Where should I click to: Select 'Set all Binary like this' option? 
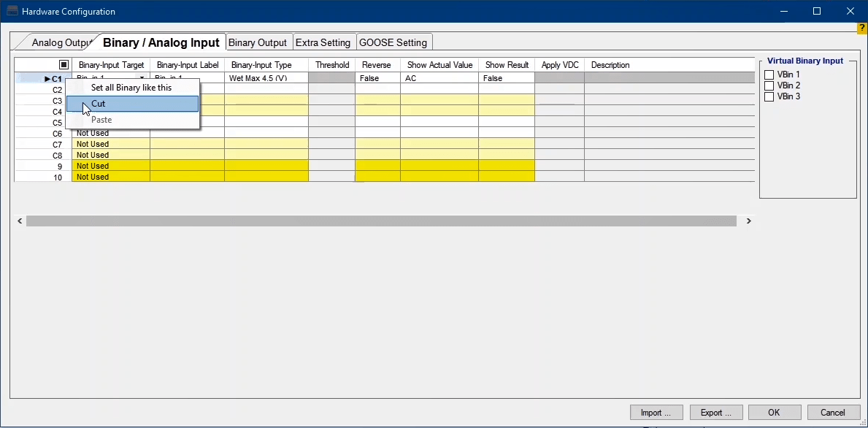click(132, 88)
